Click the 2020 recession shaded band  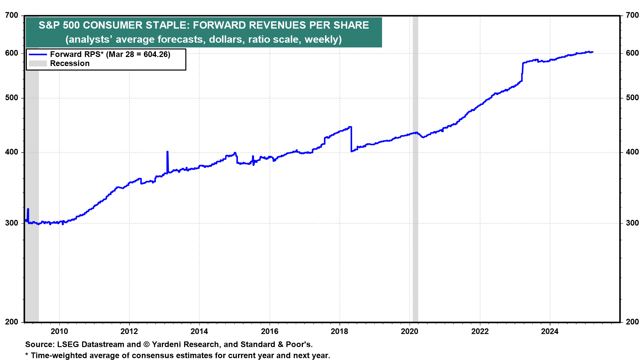(415, 235)
